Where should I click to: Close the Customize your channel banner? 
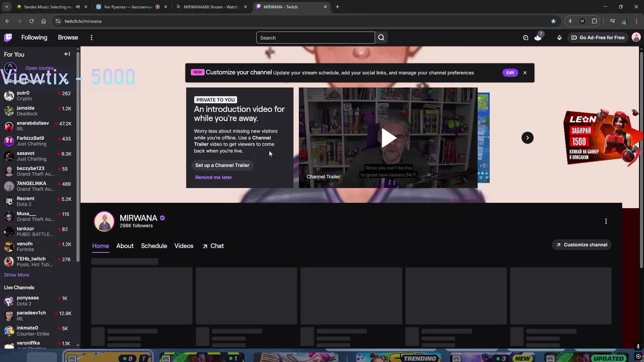tap(525, 72)
